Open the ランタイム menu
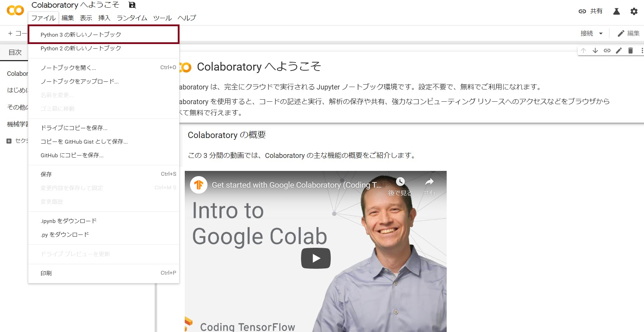644x332 pixels. tap(132, 18)
